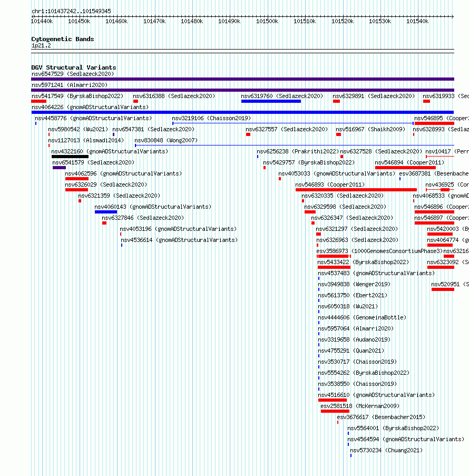This screenshot has width=469, height=476.
Task: Select nsv546894 (Cooper2011) label
Action: pos(409,162)
